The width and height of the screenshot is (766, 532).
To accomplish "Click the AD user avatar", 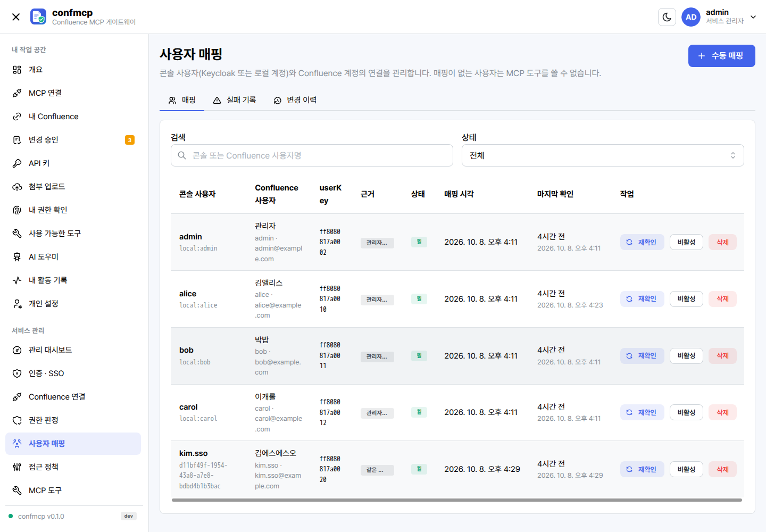I will 691,17.
